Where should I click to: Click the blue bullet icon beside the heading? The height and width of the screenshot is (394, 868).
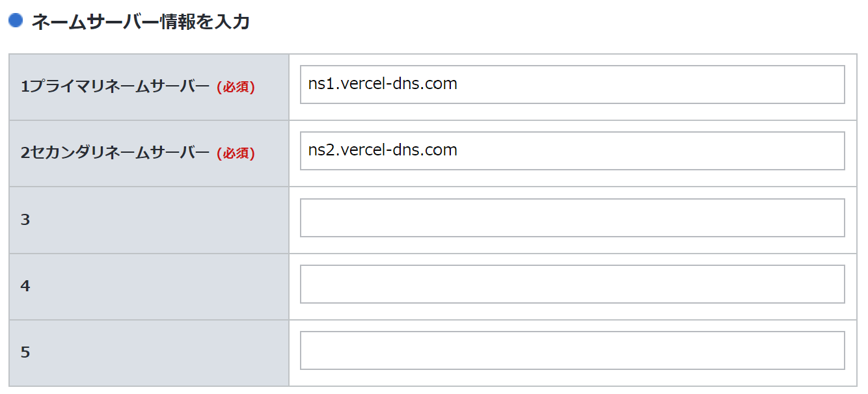(x=16, y=21)
